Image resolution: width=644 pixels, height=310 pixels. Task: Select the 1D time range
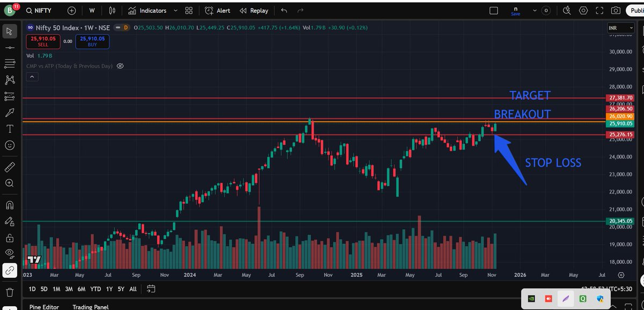click(32, 289)
